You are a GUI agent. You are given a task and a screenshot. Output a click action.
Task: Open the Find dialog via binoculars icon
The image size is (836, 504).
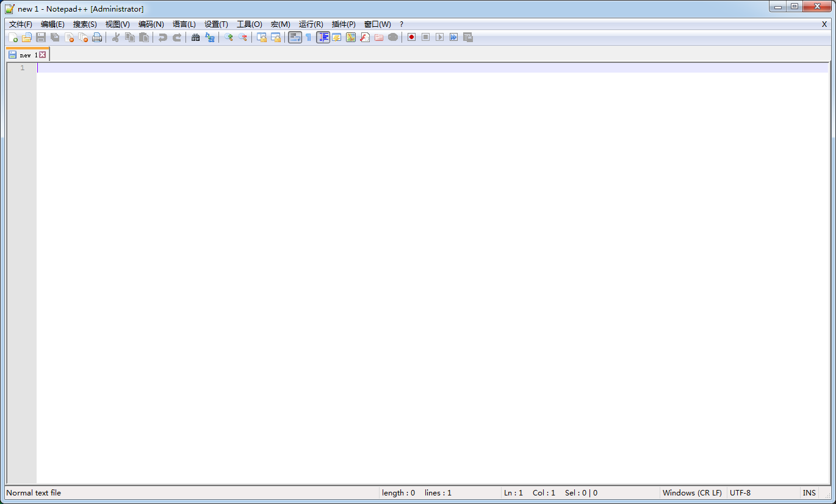click(195, 37)
